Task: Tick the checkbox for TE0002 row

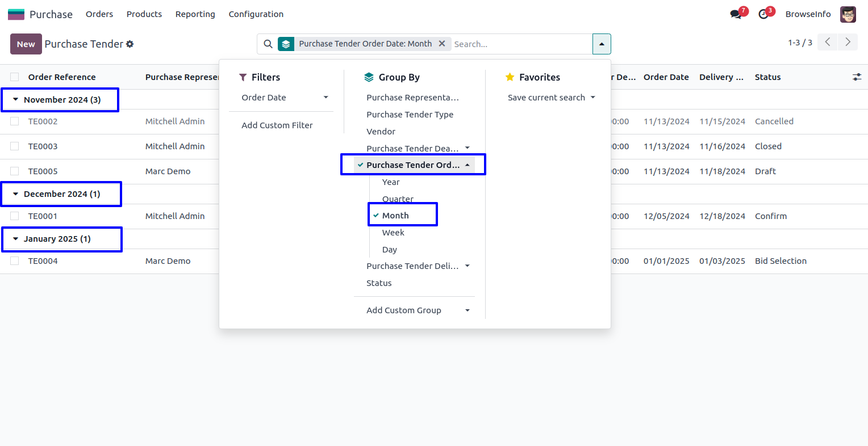Action: point(15,121)
